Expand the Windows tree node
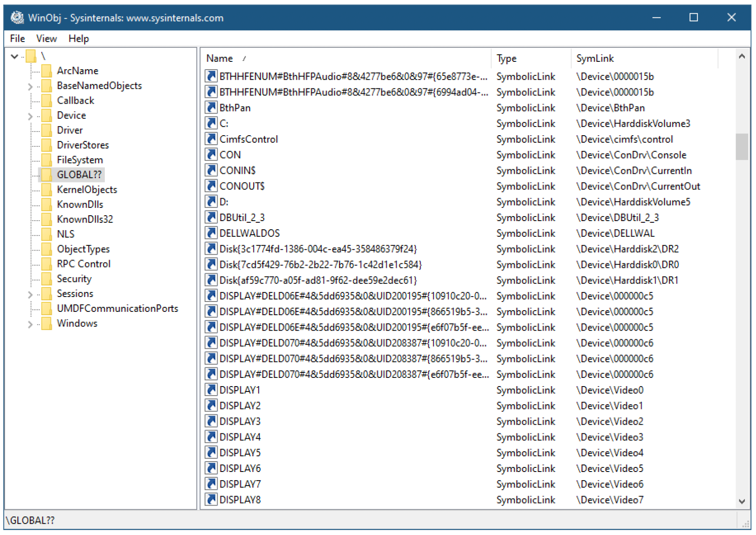Image resolution: width=756 pixels, height=535 pixels. coord(30,324)
